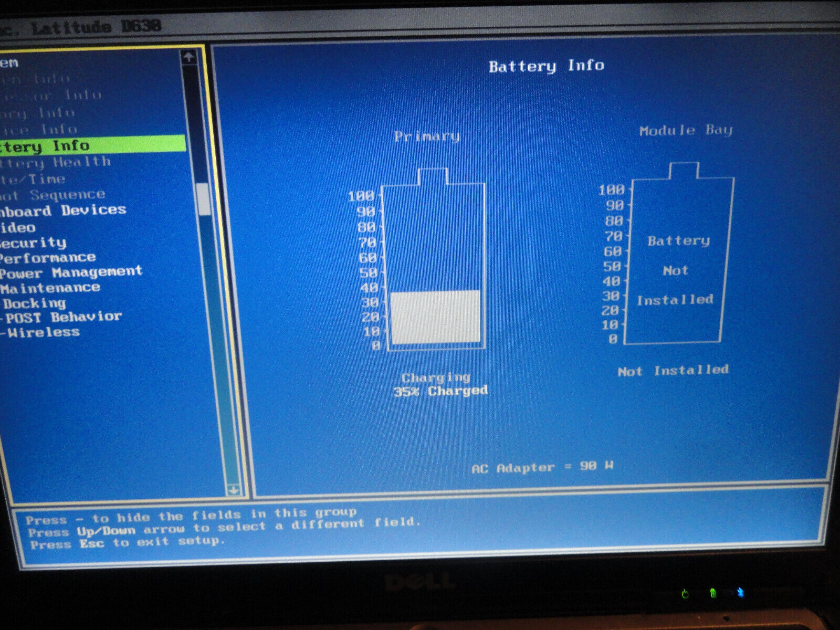Expand the Security group
Image resolution: width=840 pixels, height=630 pixels.
point(33,243)
